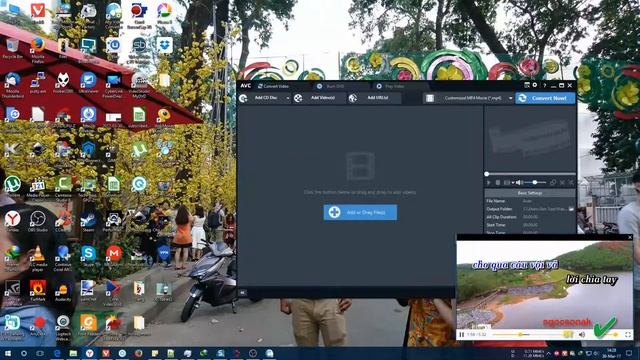
Task: Click the Cortana search circle on taskbar
Action: click(24, 353)
